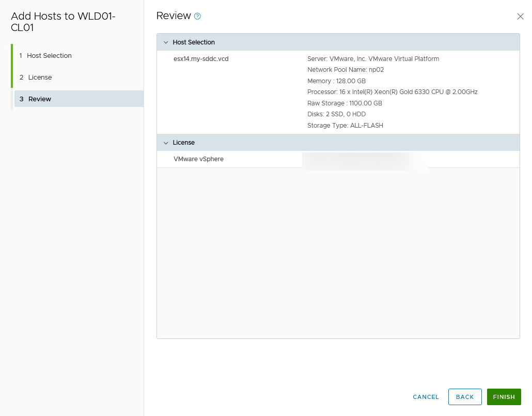This screenshot has width=532, height=416.
Task: Close the Add Hosts wizard
Action: 521,16
